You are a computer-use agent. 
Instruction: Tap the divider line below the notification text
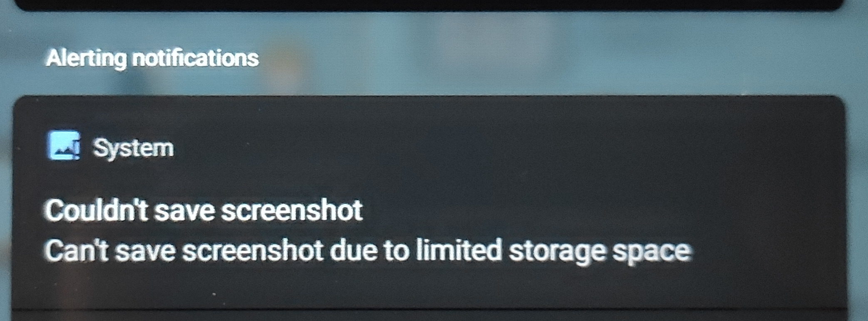coord(429,309)
